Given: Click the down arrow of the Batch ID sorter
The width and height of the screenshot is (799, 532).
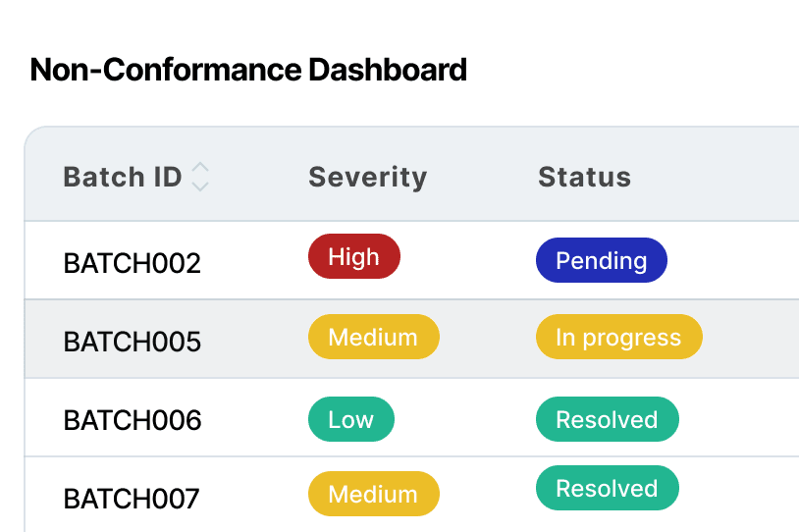Looking at the screenshot, I should coord(200,186).
